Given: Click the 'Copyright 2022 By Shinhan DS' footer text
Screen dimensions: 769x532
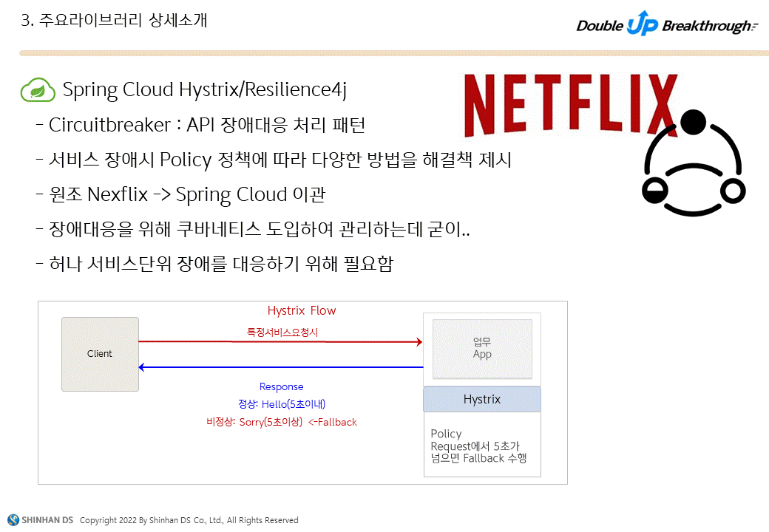Looking at the screenshot, I should tap(189, 520).
